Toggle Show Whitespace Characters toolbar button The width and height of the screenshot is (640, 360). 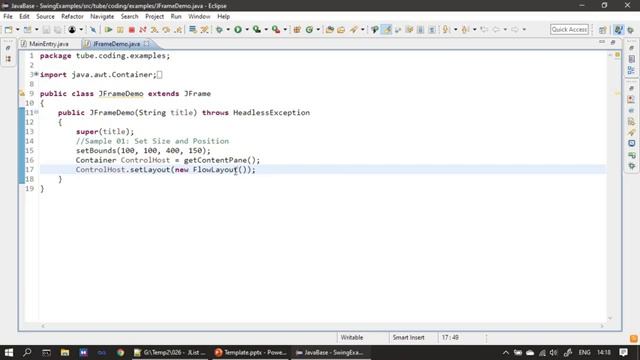pos(432,30)
